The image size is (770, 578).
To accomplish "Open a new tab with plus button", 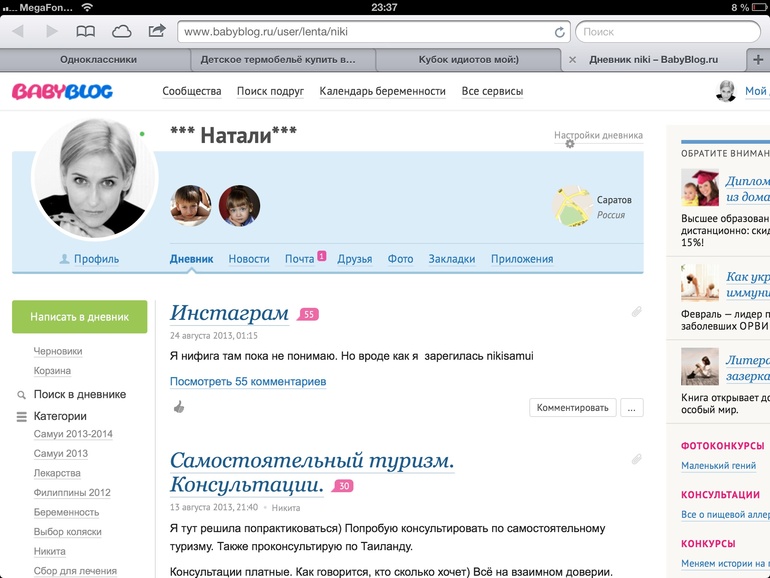I will pos(758,60).
